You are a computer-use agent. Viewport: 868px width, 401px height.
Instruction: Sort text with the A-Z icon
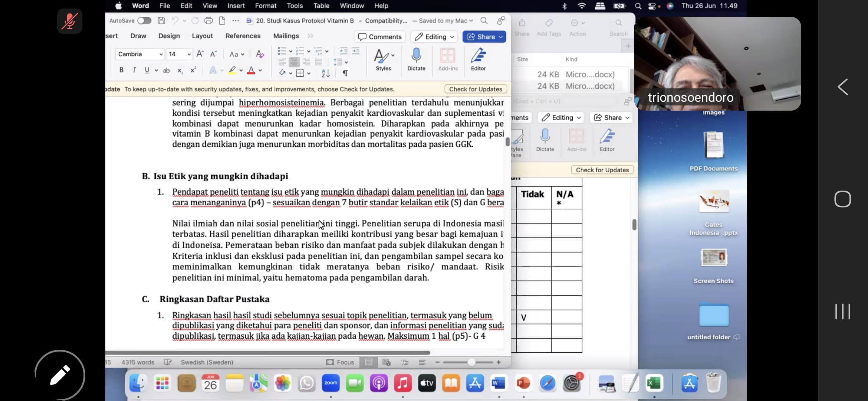tap(325, 73)
